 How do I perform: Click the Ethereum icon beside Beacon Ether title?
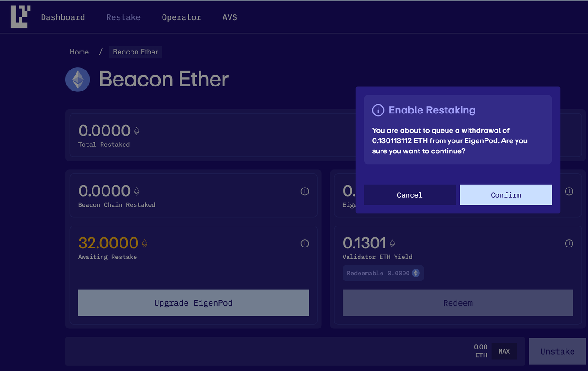point(77,79)
